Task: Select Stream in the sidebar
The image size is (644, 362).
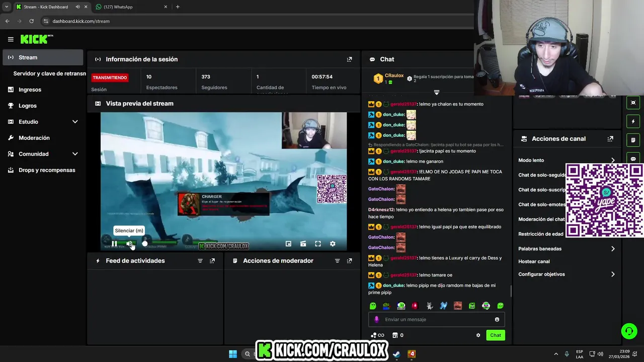Action: click(43, 57)
